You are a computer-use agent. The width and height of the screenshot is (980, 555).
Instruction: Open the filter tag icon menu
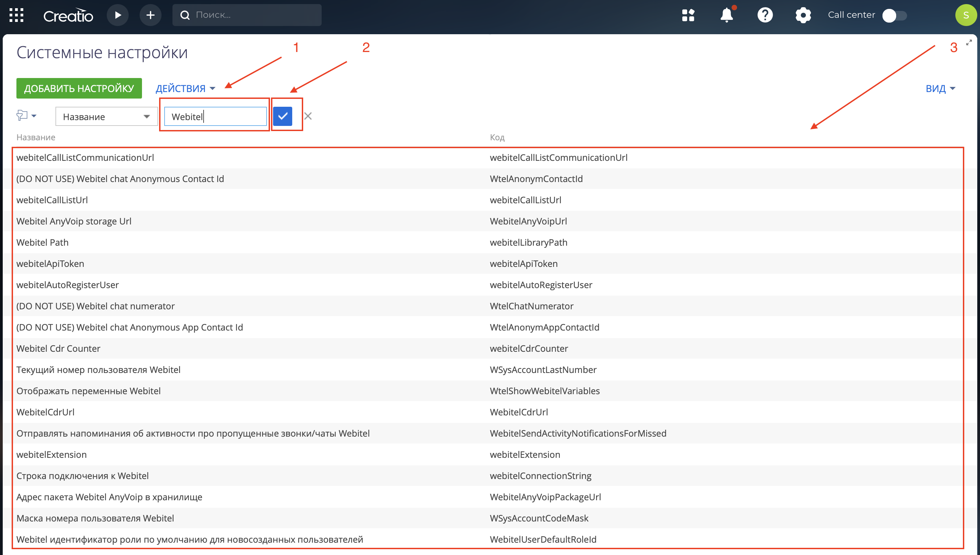[26, 115]
